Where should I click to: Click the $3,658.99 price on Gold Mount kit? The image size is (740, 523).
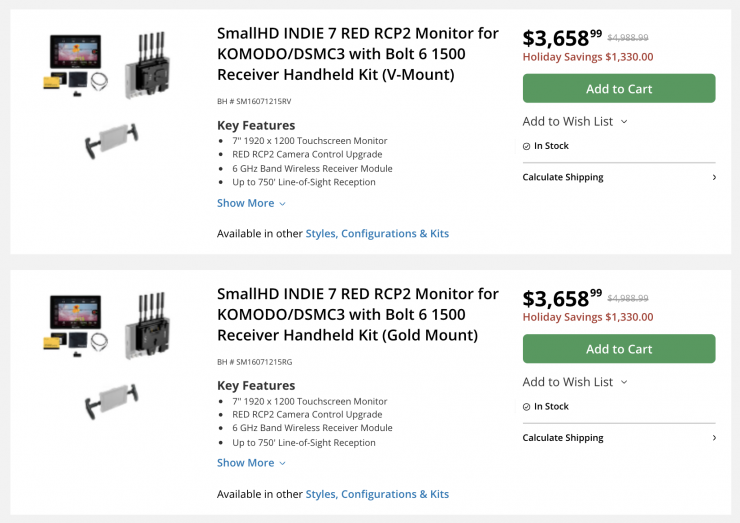point(562,298)
